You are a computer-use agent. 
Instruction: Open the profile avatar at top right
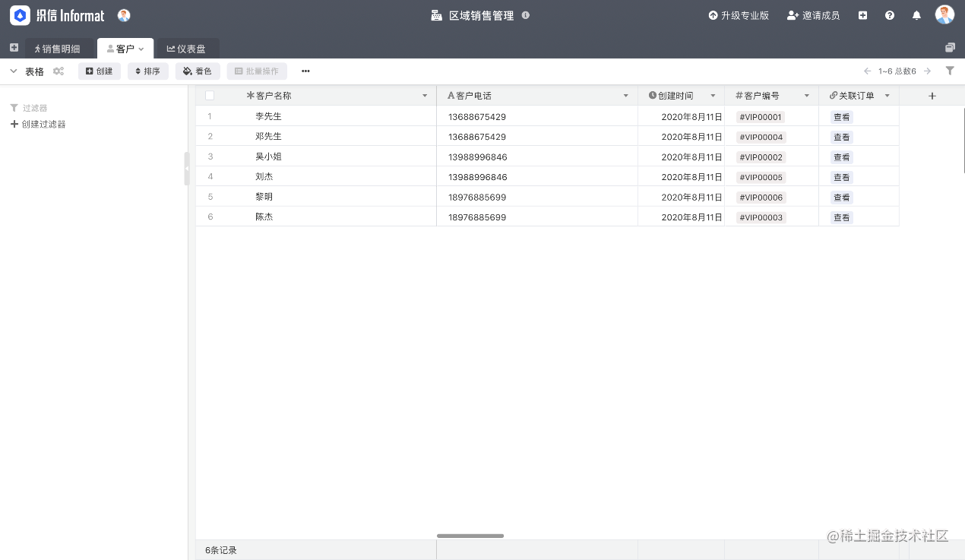coord(944,14)
